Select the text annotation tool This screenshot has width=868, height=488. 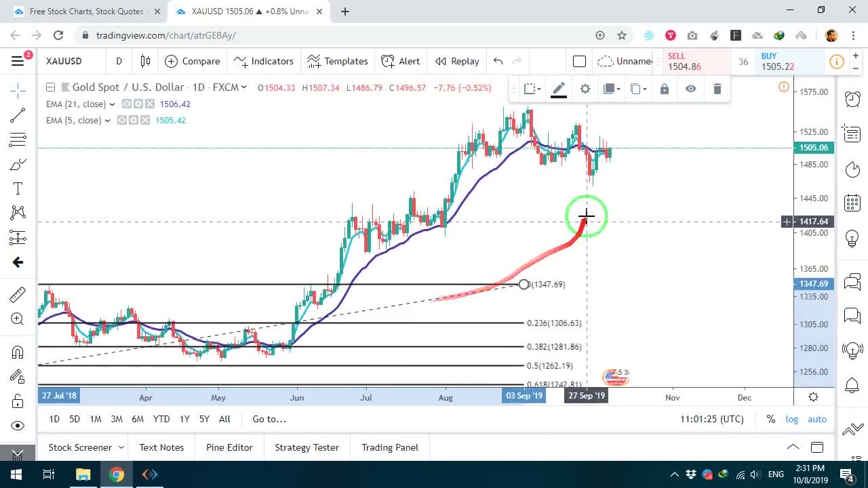pos(18,188)
